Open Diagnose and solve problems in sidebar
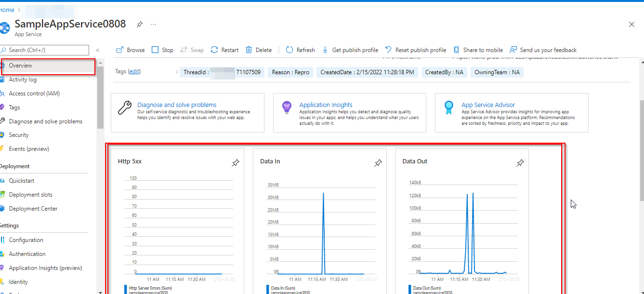Screen dimensions: 644x294 pyautogui.click(x=45, y=121)
